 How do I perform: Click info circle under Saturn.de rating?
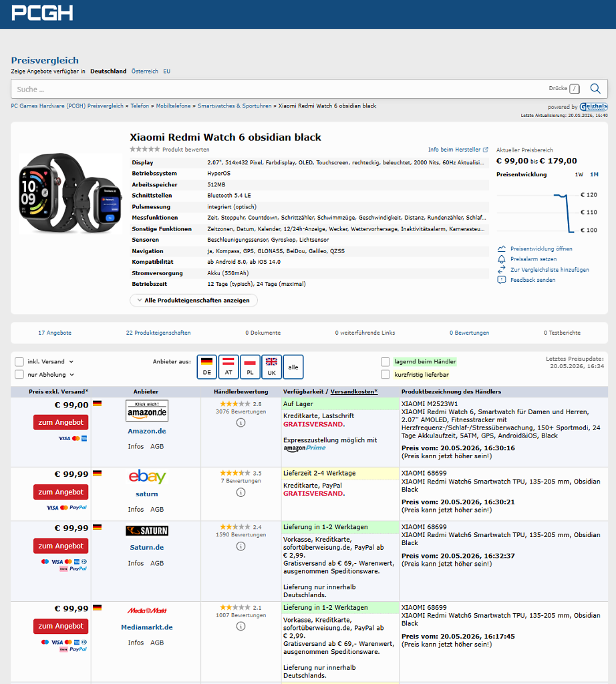point(241,546)
